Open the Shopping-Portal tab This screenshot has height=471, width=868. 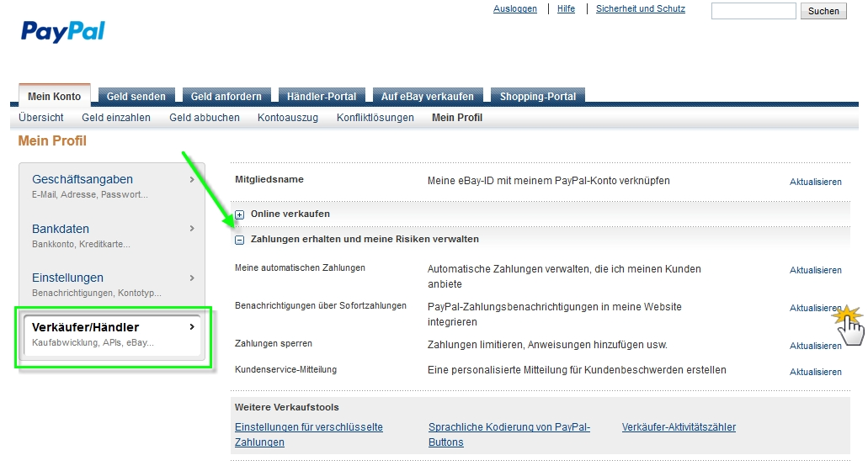coord(537,96)
